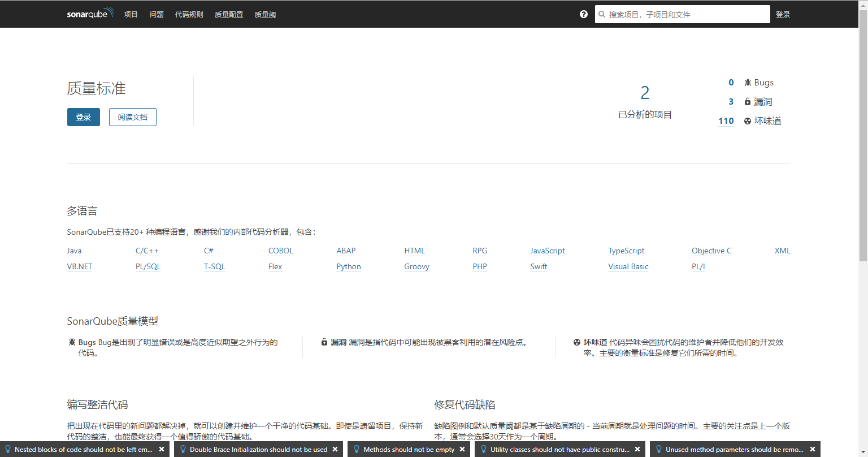Close the Methods should not be empty notification
Image resolution: width=868 pixels, height=457 pixels.
click(x=462, y=449)
